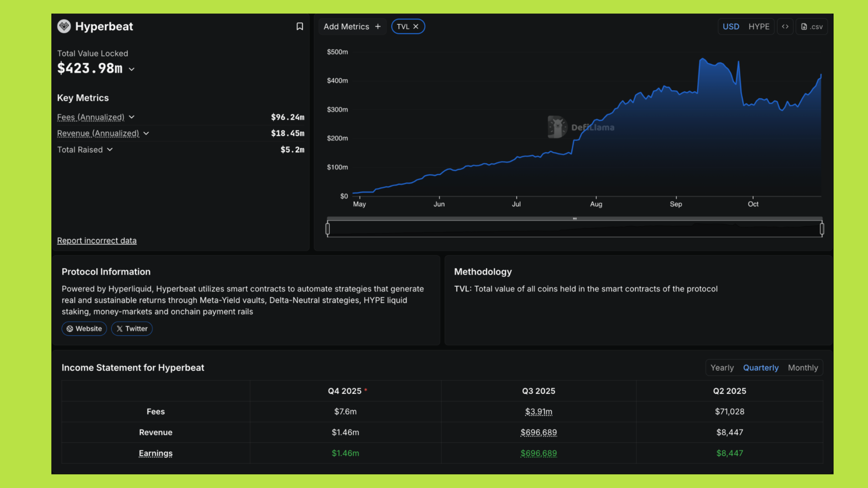Expand the Total Value Locked breakdown
The image size is (868, 488).
(132, 69)
